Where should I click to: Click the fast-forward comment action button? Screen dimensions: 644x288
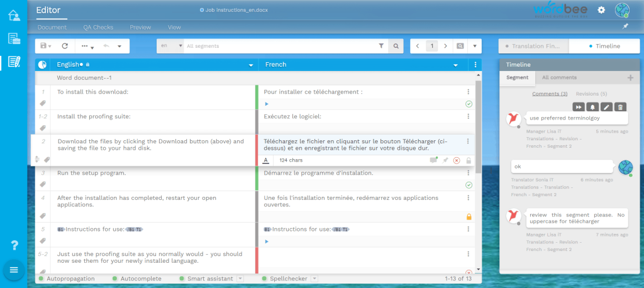point(579,108)
